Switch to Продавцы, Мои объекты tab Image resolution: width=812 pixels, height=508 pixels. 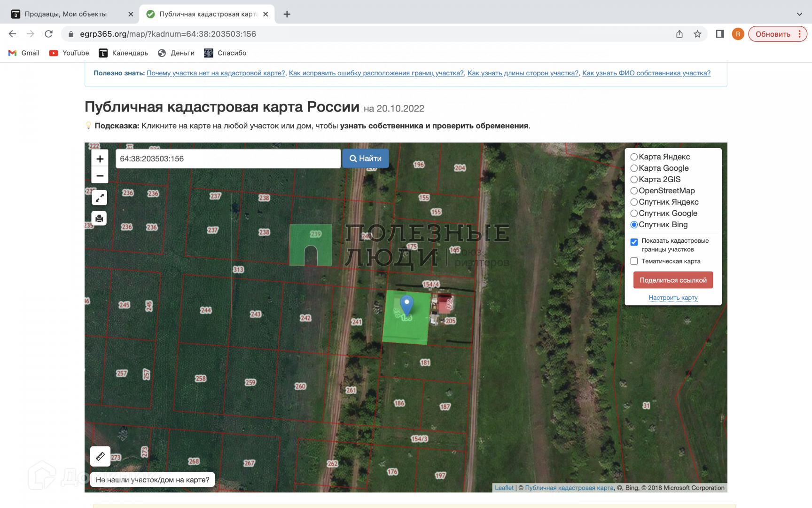pyautogui.click(x=66, y=14)
